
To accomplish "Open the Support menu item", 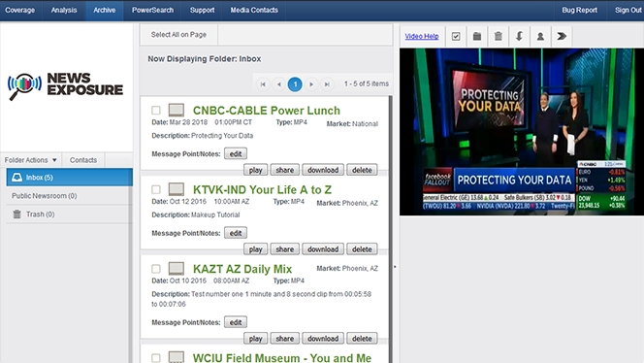I will 202,10.
